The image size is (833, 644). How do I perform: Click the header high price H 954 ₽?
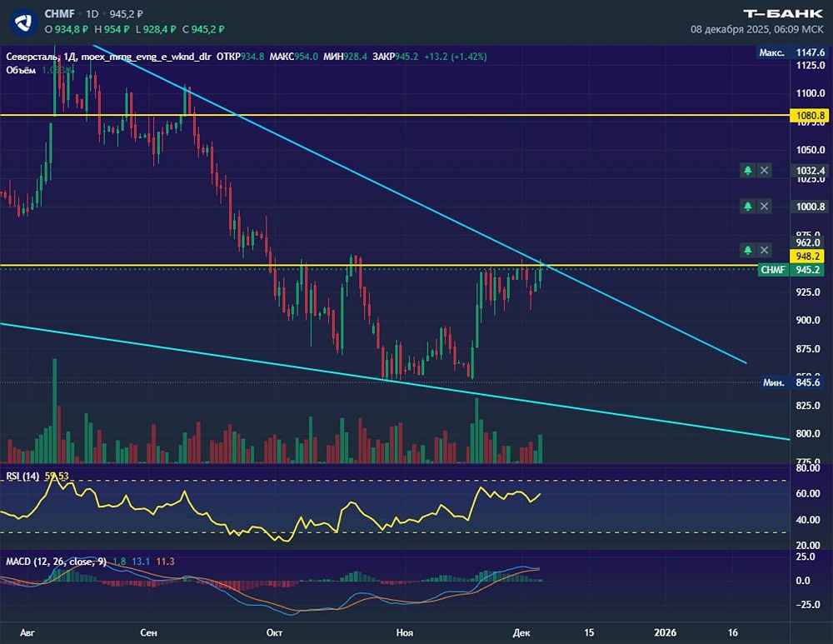point(112,29)
